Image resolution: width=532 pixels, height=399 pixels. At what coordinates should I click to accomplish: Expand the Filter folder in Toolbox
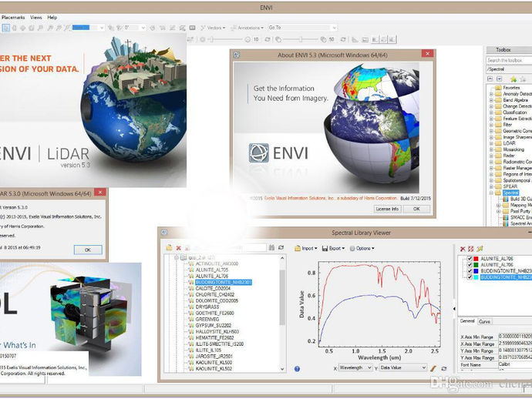(490, 125)
